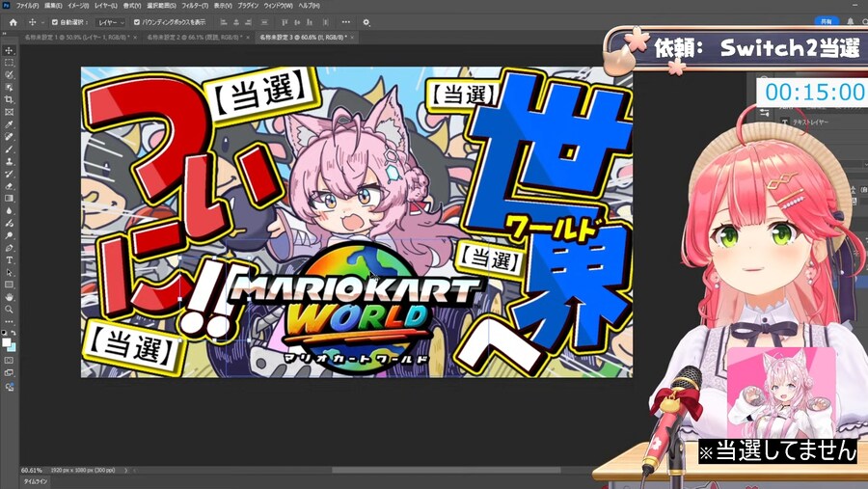
Task: Align horizontal centers in options bar
Action: [236, 23]
